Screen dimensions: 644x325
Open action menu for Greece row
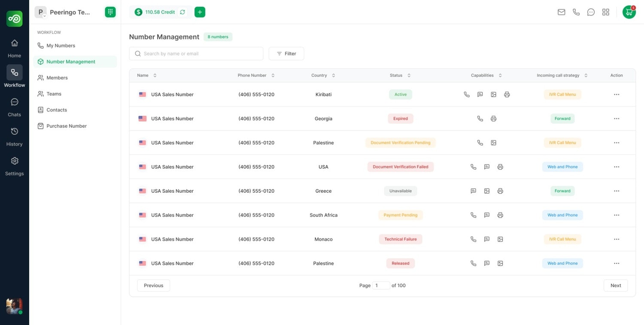coord(617,191)
